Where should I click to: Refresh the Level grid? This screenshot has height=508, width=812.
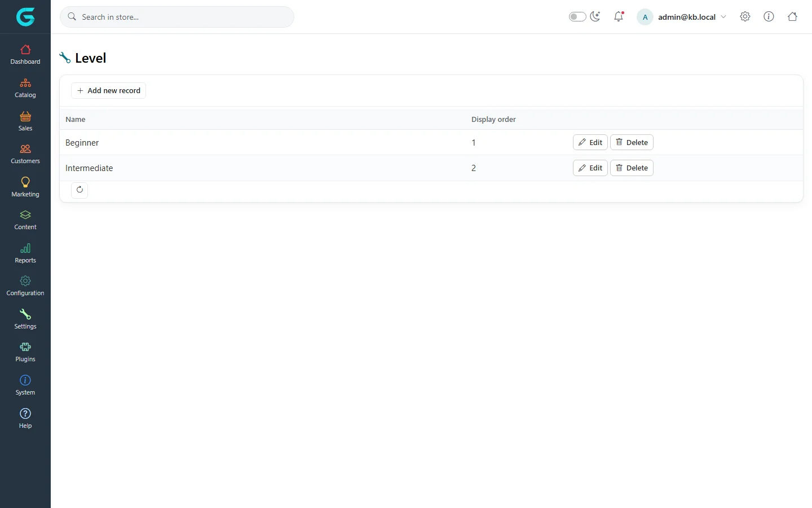point(80,190)
